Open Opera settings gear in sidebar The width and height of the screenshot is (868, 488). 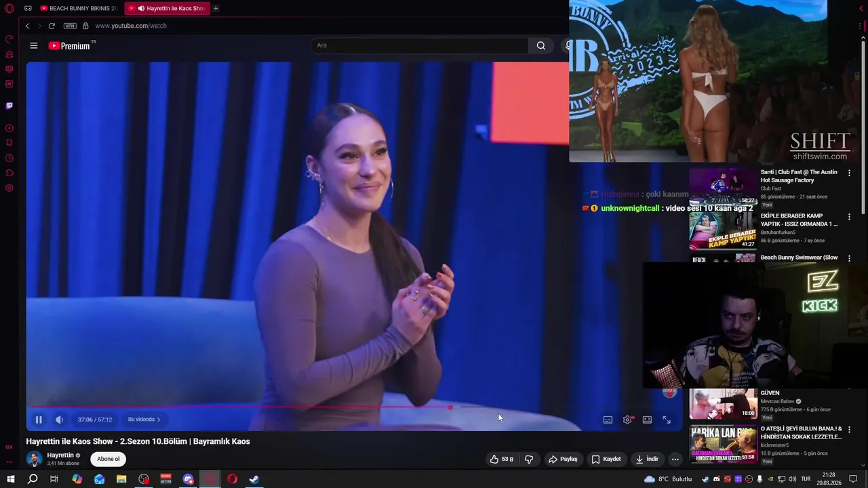click(x=9, y=188)
